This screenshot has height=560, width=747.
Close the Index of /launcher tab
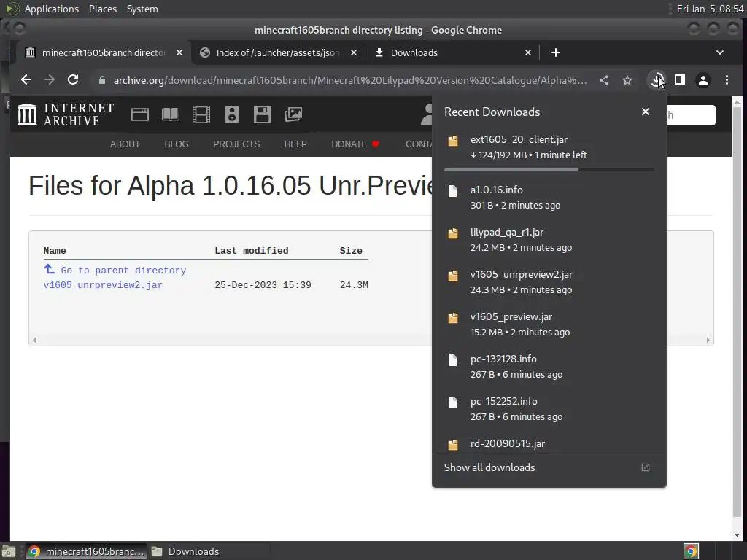pos(354,52)
